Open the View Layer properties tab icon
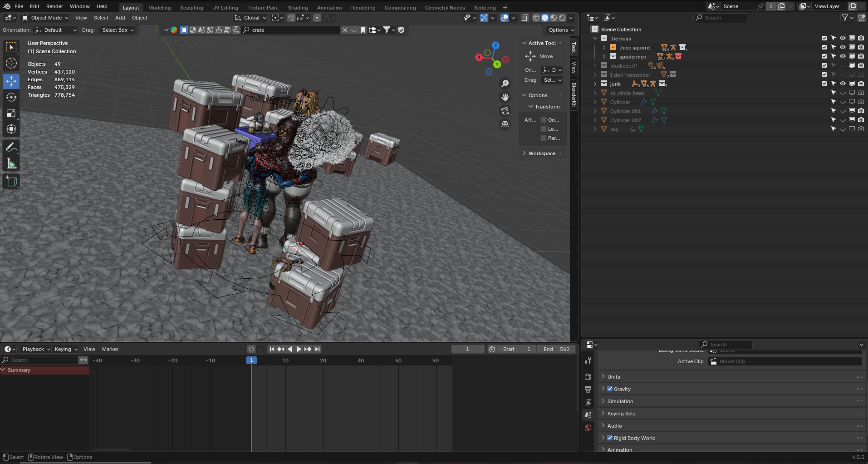The height and width of the screenshot is (464, 868). [588, 402]
